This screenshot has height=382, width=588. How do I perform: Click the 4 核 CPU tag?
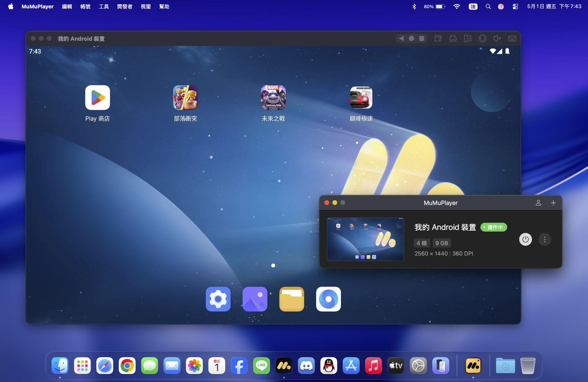point(422,243)
